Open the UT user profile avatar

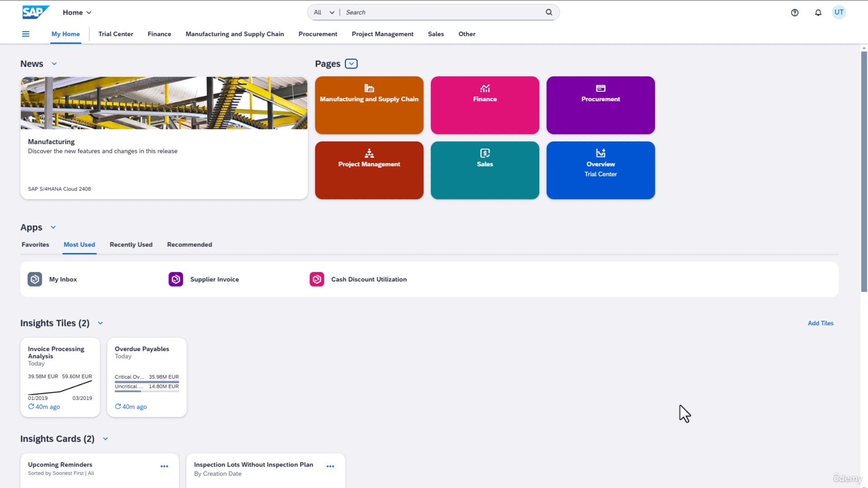tap(839, 12)
